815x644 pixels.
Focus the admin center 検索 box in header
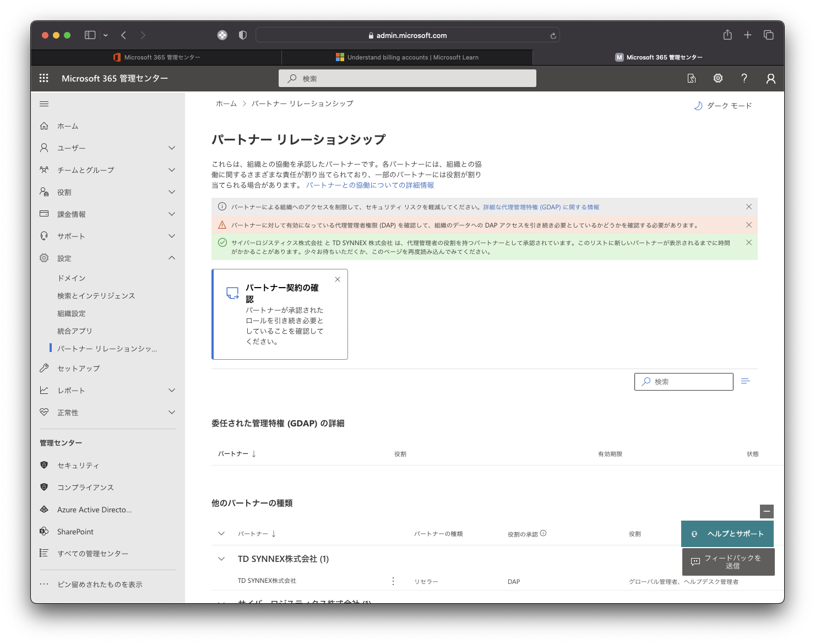(x=407, y=78)
